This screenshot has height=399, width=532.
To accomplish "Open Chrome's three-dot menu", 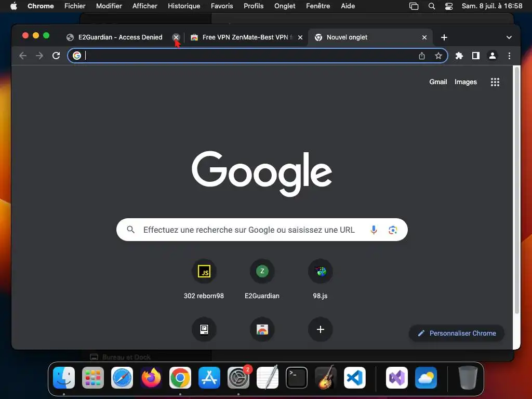I will coord(509,56).
